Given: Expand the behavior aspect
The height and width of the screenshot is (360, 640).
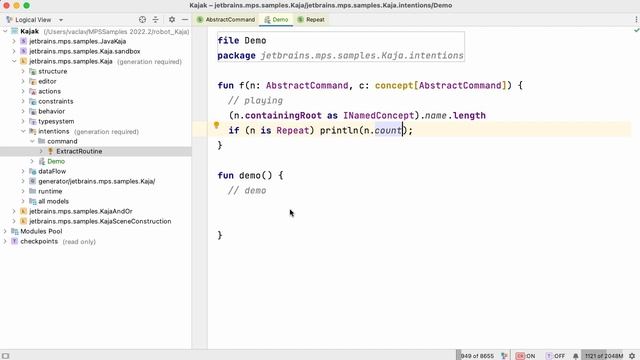Looking at the screenshot, I should click(x=23, y=111).
